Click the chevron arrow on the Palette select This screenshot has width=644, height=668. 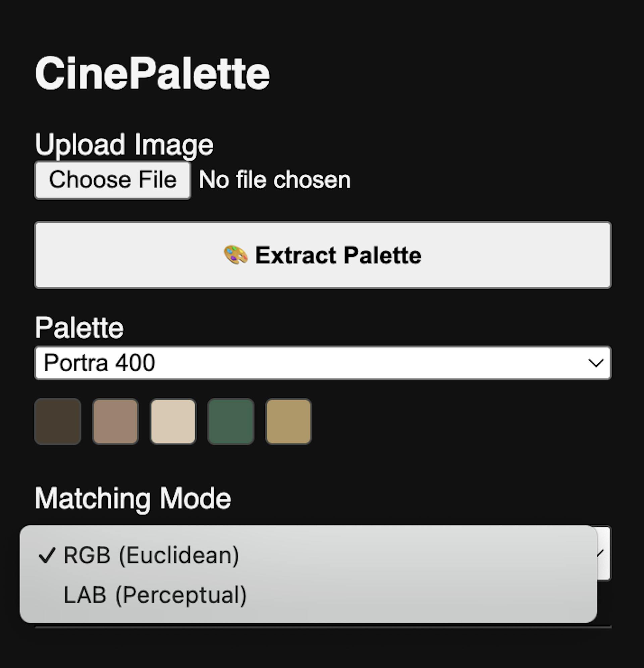point(595,363)
